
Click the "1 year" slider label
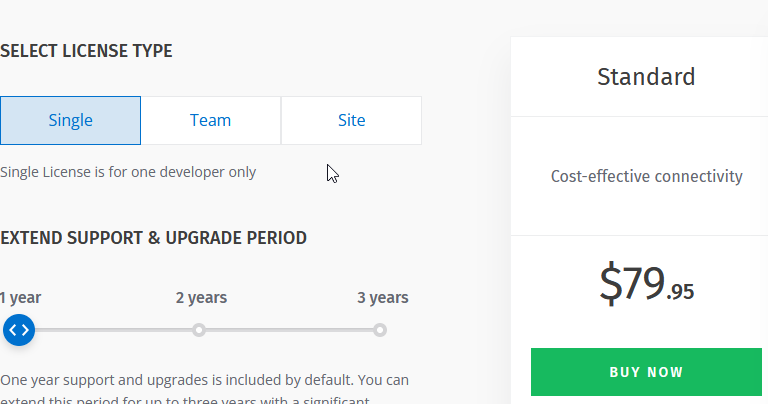20,297
